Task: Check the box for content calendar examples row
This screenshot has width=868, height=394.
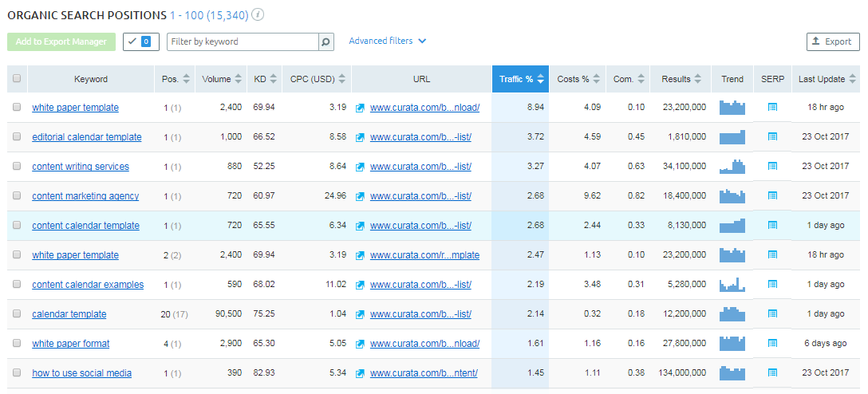Action: (17, 284)
